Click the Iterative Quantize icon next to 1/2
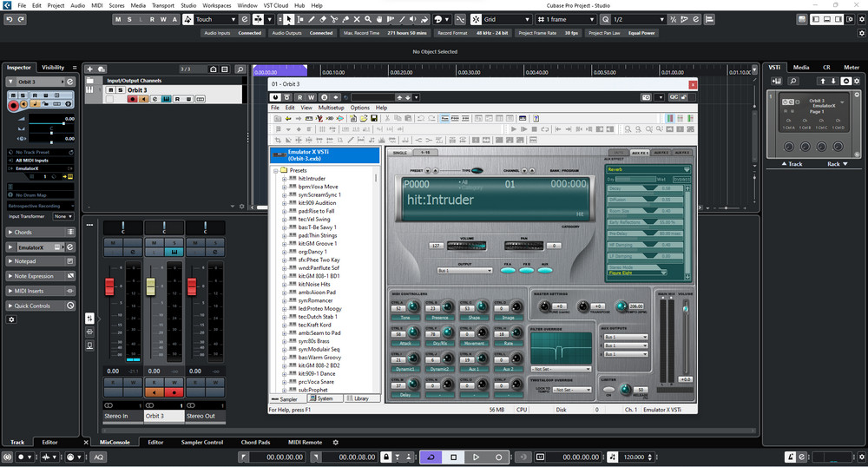The image size is (868, 467). click(674, 19)
